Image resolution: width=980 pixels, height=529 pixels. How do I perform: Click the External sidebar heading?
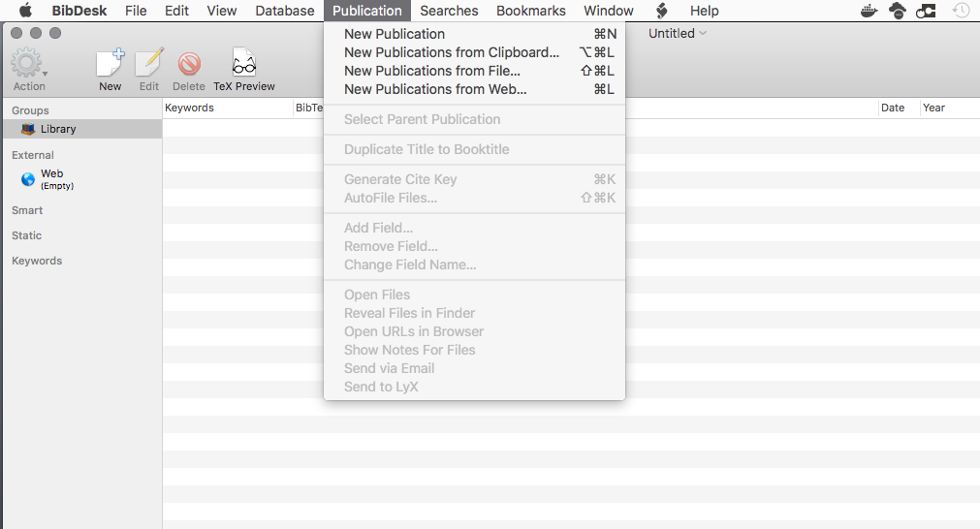[33, 155]
